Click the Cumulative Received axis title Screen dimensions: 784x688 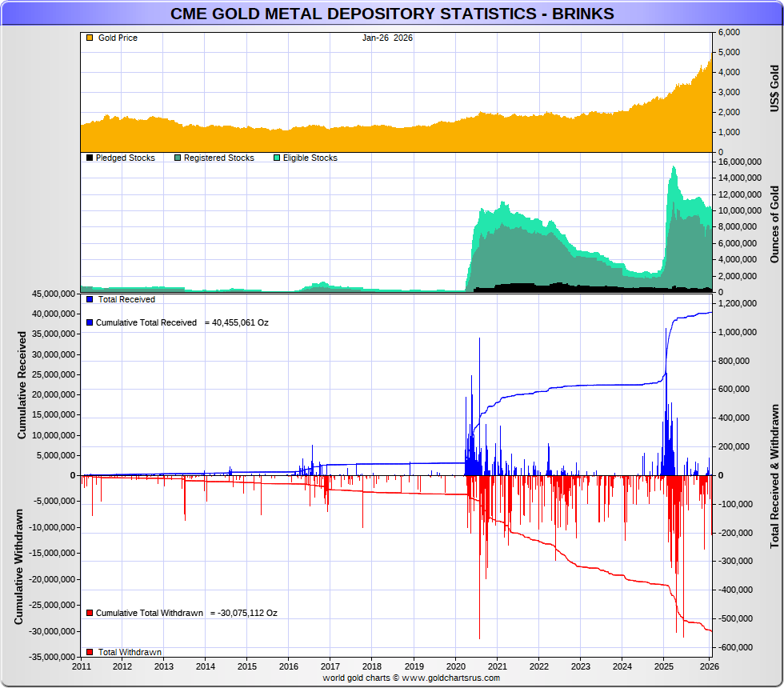pos(22,385)
